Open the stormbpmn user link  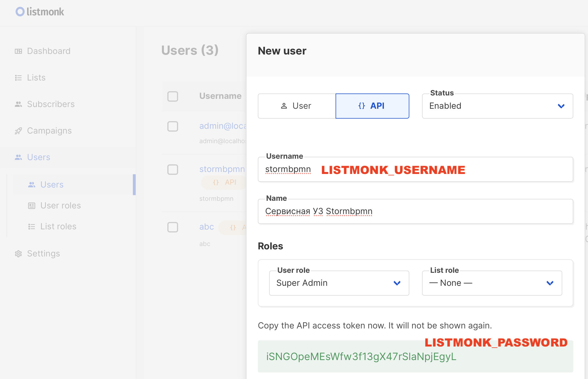(x=222, y=169)
